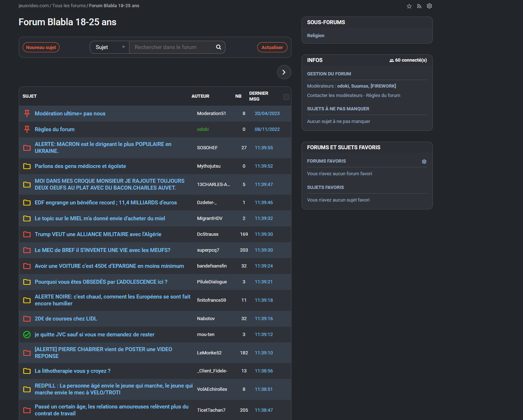
Task: Jump to last message at 11:39:55
Action: pos(264,148)
